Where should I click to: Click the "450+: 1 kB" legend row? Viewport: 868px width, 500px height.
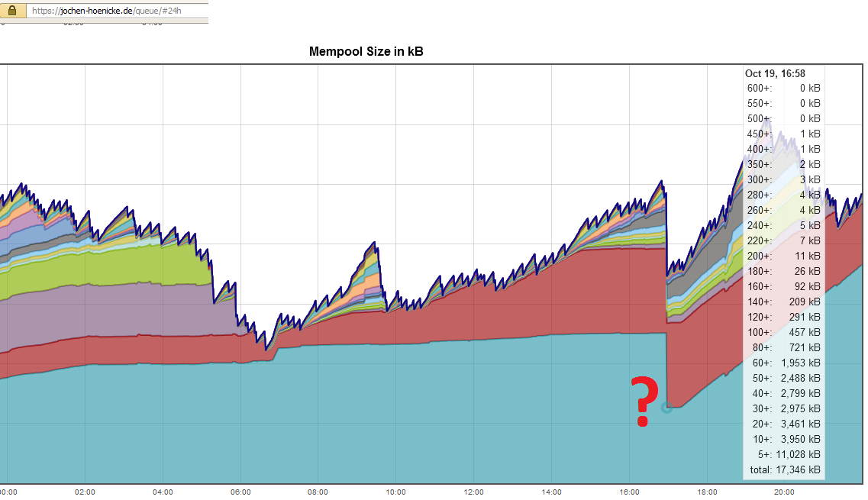(x=783, y=134)
